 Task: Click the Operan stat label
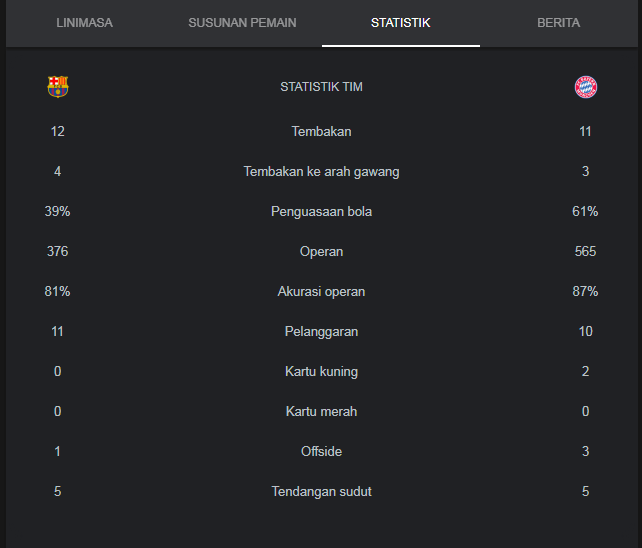321,251
